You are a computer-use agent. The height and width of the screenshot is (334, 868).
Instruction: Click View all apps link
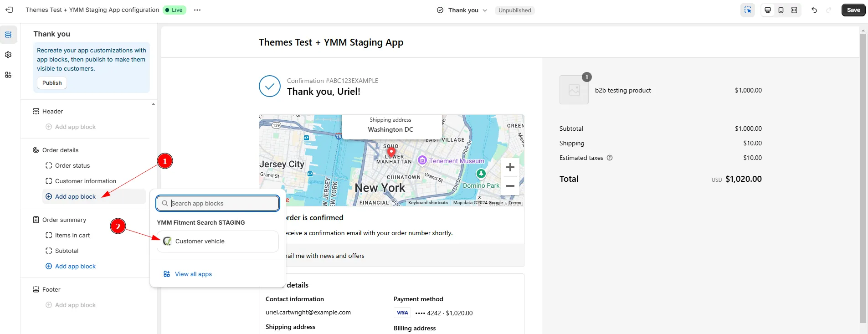click(193, 274)
